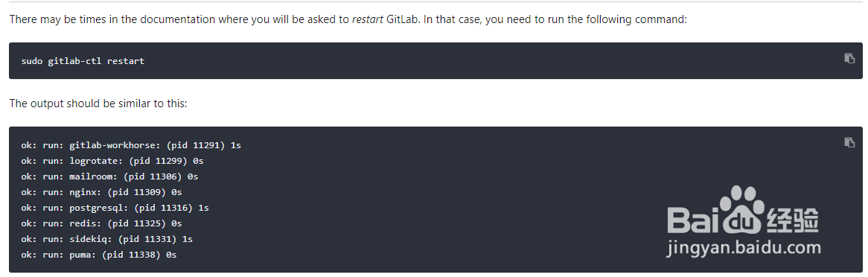868x277 pixels.
Task: Click the mailroom pid 11306 line
Action: (x=109, y=176)
